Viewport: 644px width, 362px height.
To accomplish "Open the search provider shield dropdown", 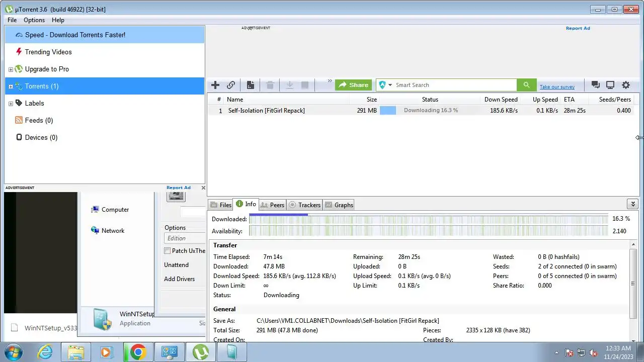I will point(385,85).
